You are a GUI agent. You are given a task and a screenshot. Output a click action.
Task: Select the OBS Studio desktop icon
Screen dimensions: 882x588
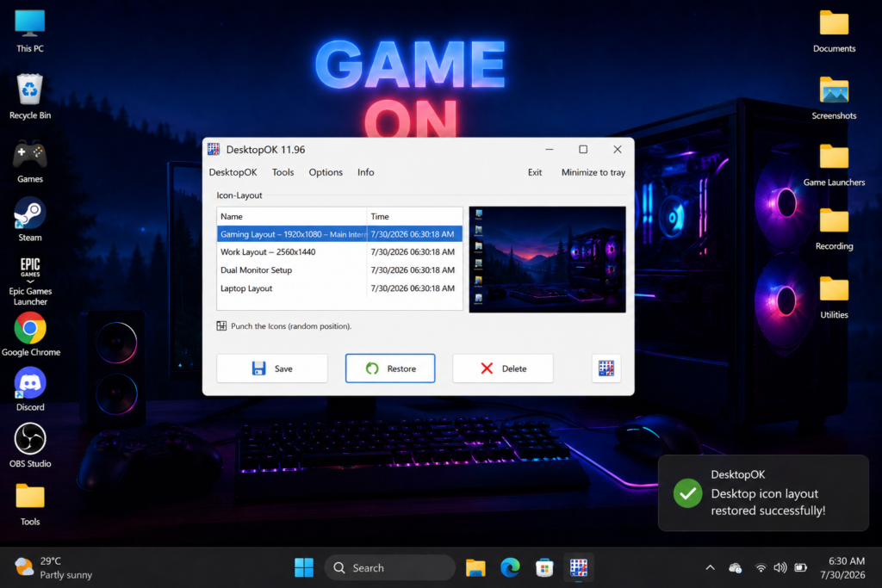click(x=30, y=446)
